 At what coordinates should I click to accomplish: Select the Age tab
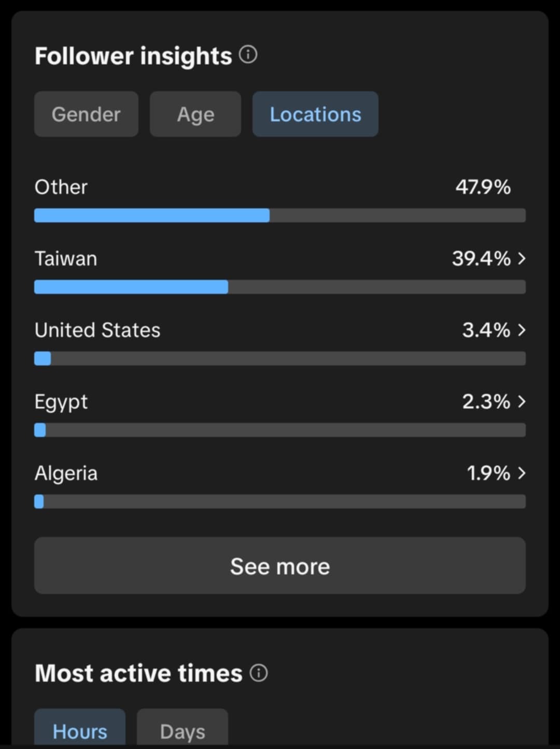click(195, 114)
